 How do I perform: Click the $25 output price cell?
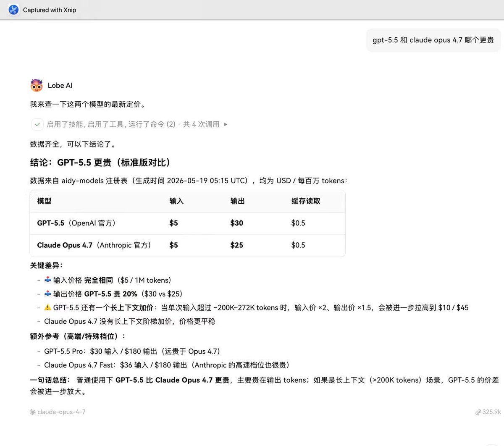point(236,245)
